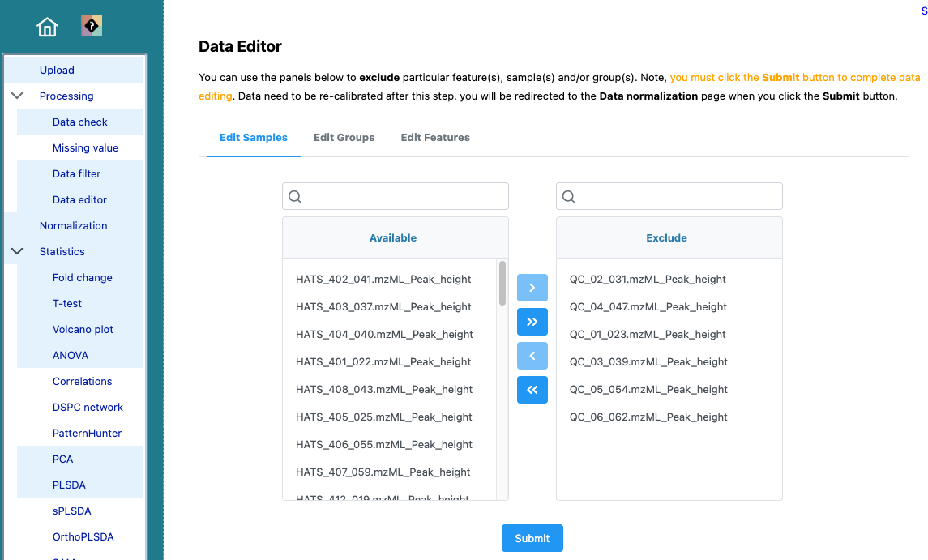Select QC_03_039.mzML_Peak_height in Exclude list
The height and width of the screenshot is (560, 928).
click(648, 361)
